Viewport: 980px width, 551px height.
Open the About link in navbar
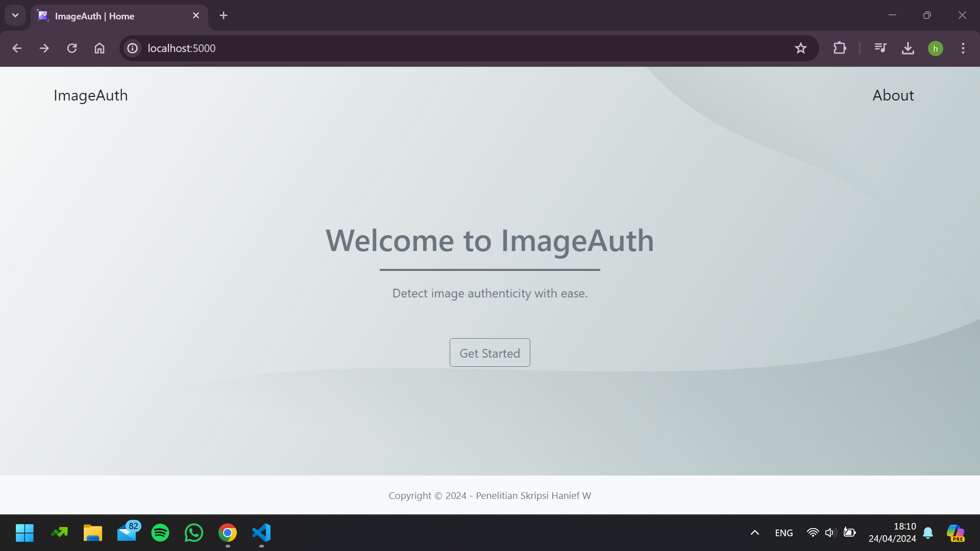[x=893, y=95]
